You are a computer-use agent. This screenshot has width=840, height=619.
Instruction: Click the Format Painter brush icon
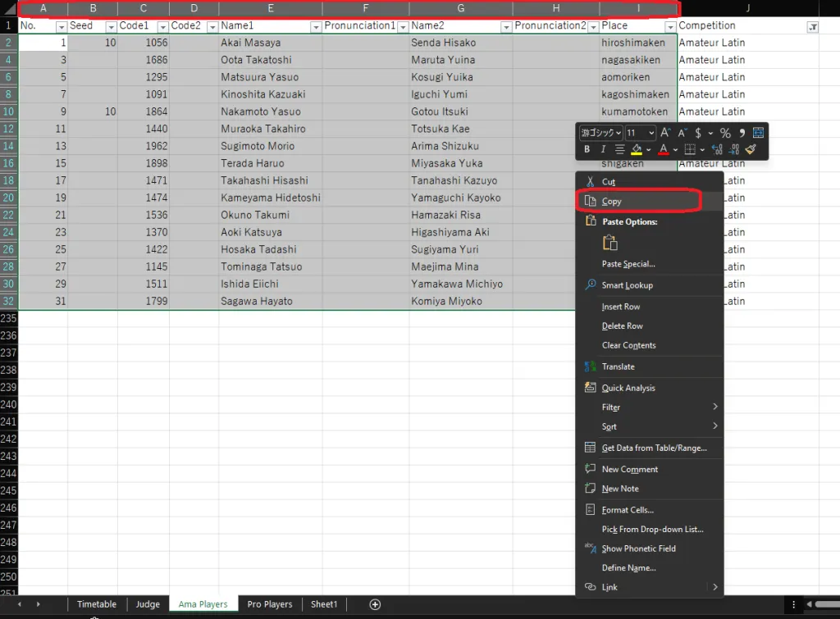tap(750, 149)
